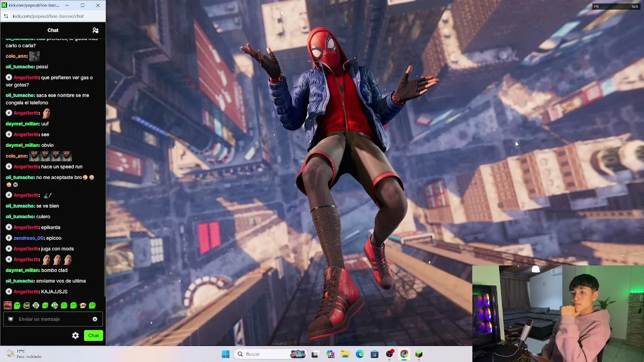Open oli_tumacho's profile from the "pessi" message
The width and height of the screenshot is (644, 362).
(20, 67)
